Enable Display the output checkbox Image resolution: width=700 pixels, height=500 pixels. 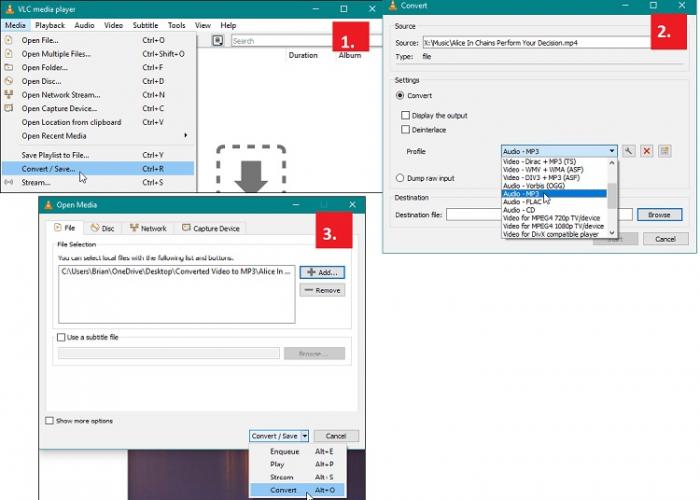[x=405, y=115]
